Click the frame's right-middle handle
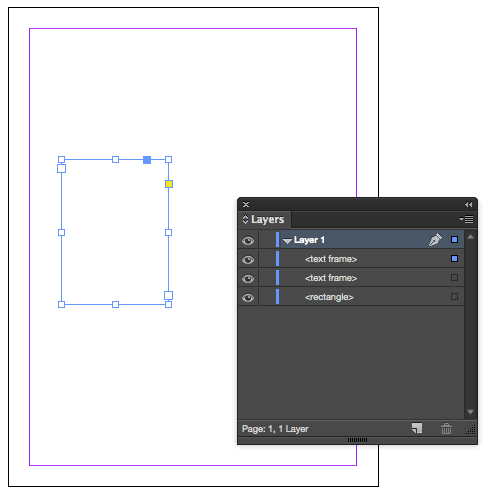Viewport: 488px width, 494px height. click(168, 232)
